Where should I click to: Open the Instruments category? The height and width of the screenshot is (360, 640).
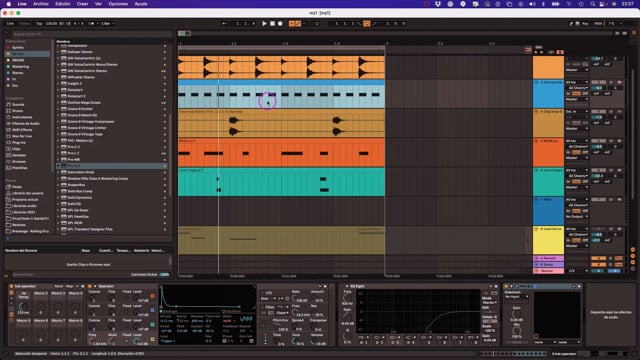[x=27, y=117]
